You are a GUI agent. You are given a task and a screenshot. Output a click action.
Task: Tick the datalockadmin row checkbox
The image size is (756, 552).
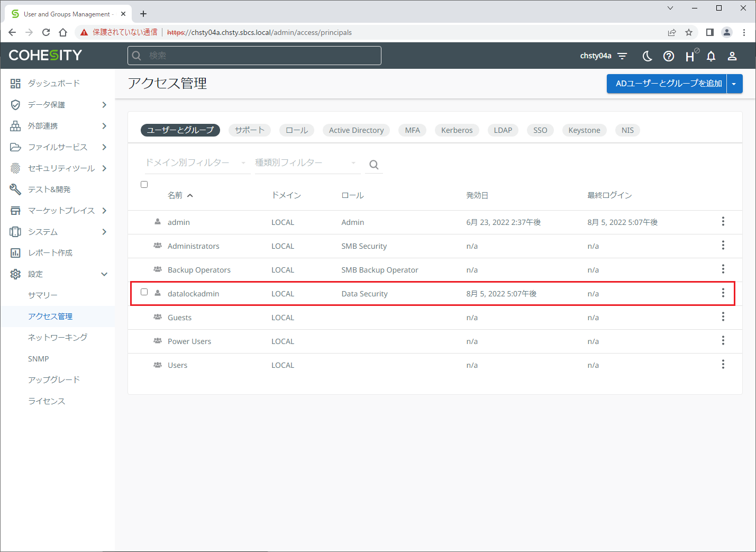click(144, 292)
